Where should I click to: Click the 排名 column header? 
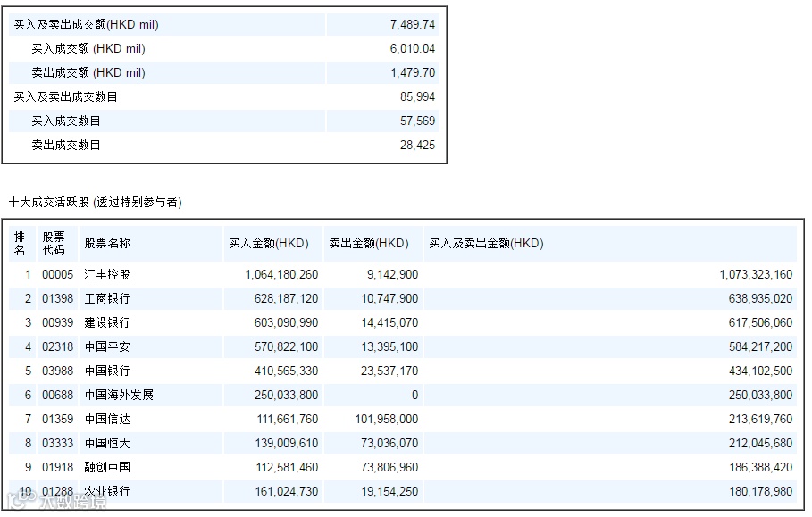coord(20,244)
